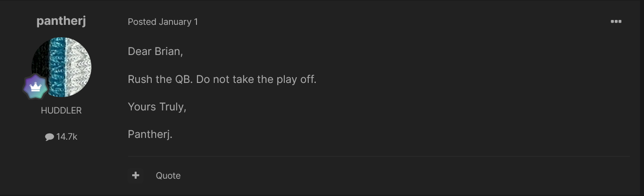Click the "Yours Truly," line
Image resolution: width=644 pixels, height=196 pixels.
[x=157, y=107]
